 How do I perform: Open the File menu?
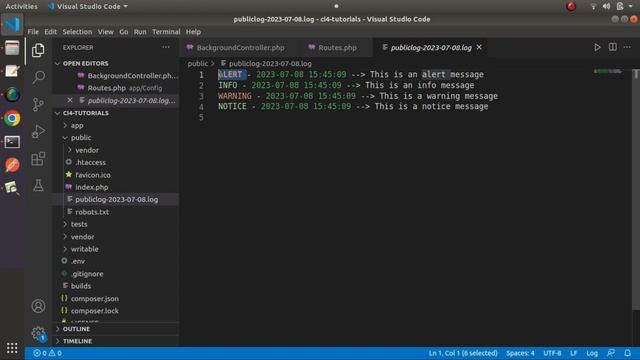coord(33,32)
